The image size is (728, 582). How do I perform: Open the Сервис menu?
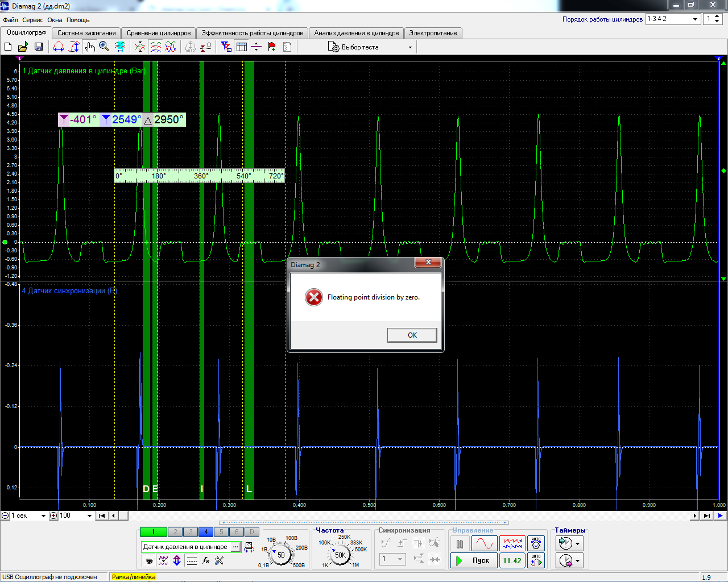point(32,20)
